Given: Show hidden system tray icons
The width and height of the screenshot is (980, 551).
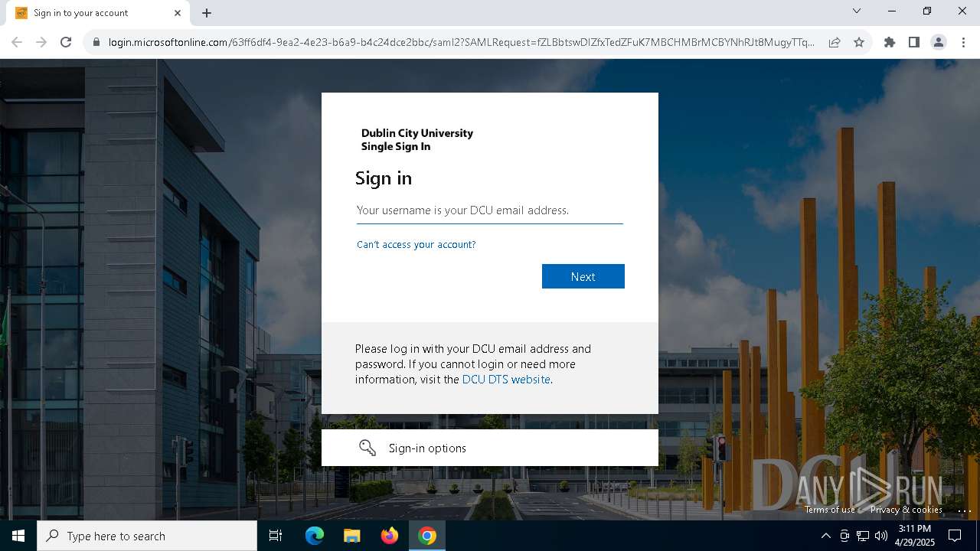Looking at the screenshot, I should coord(825,536).
